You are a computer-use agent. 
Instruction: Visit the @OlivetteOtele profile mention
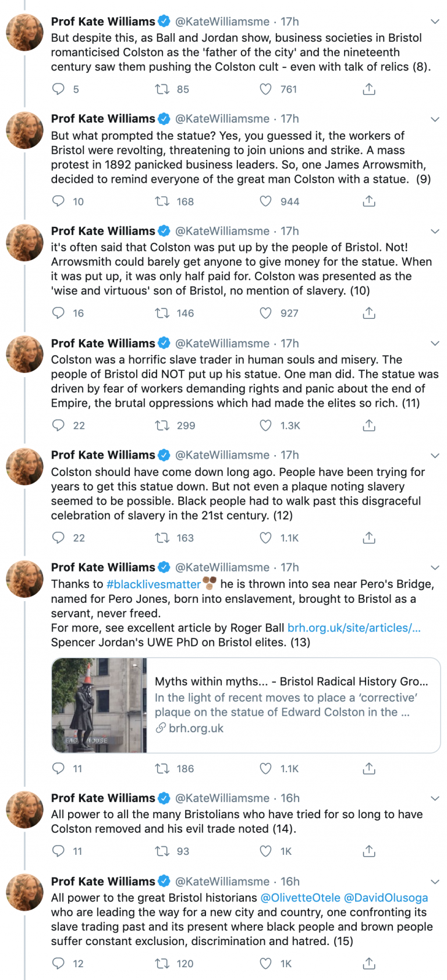(x=300, y=898)
